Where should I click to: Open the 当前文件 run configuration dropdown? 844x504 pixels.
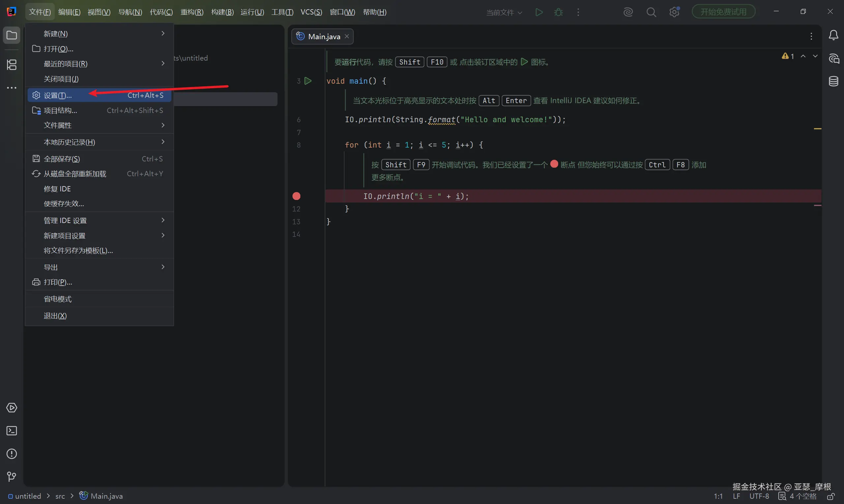coord(504,12)
